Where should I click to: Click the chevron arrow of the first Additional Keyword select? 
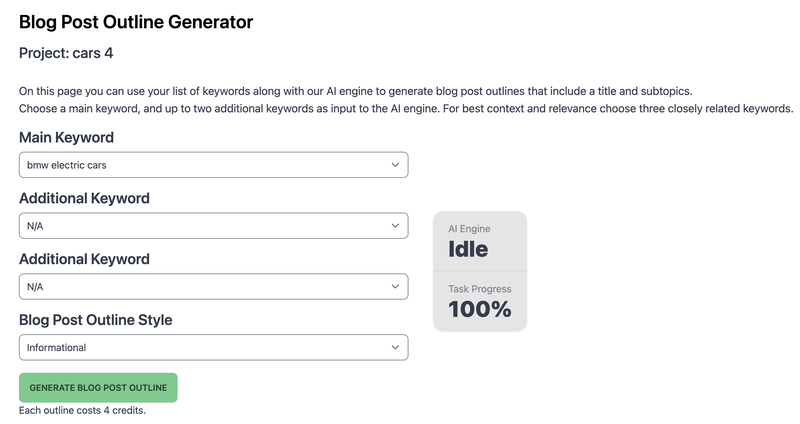pos(395,226)
